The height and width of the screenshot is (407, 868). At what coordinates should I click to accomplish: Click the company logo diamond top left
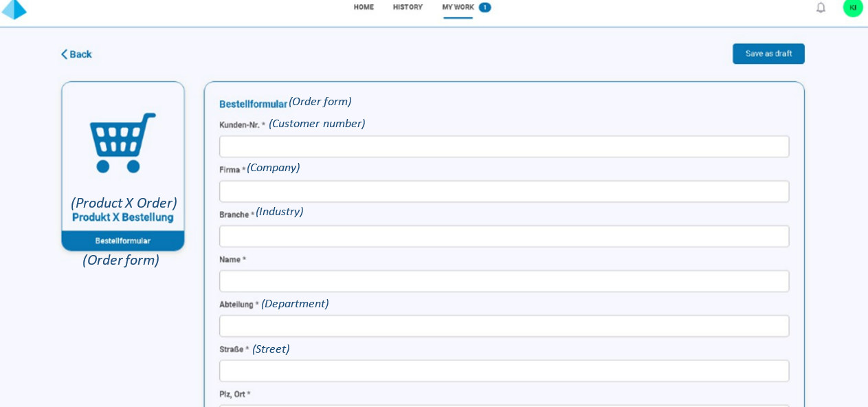pyautogui.click(x=14, y=10)
